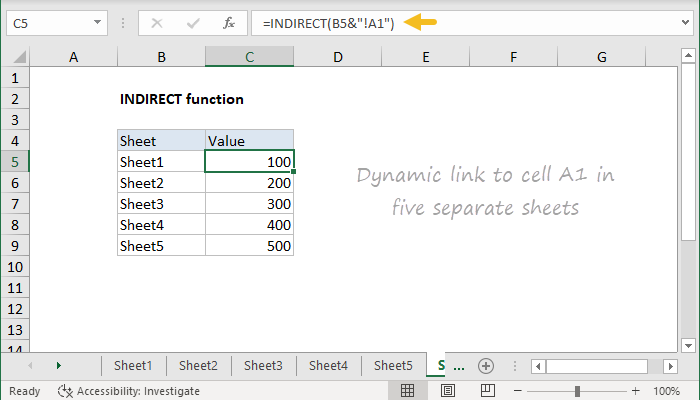The image size is (700, 400).
Task: Select the cell with value 300
Action: [250, 204]
